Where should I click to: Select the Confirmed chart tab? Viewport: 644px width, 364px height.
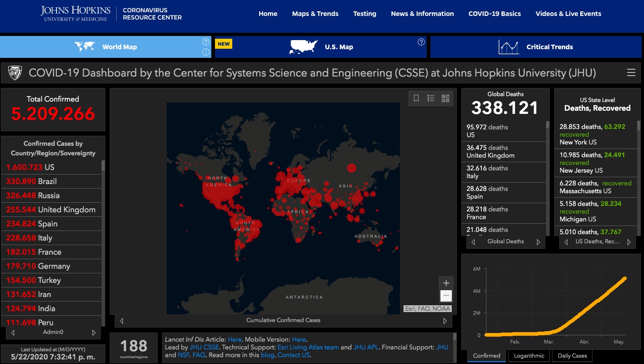486,356
